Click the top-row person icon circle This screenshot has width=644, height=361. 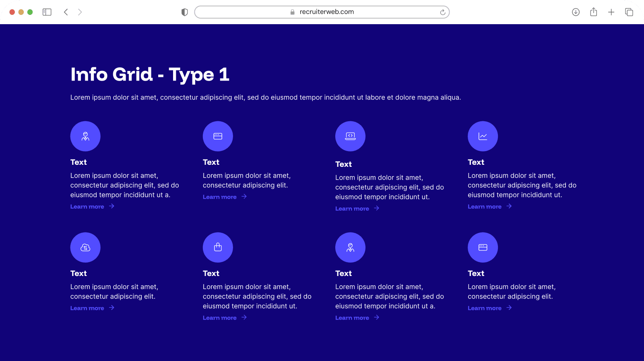coord(85,136)
